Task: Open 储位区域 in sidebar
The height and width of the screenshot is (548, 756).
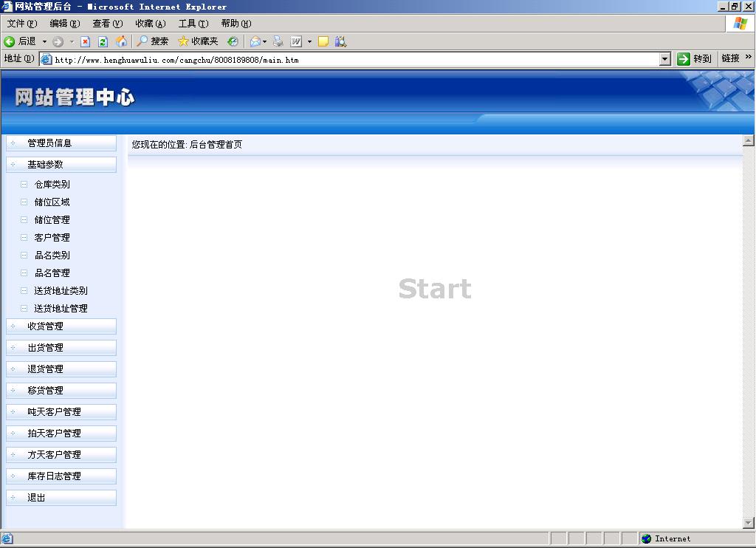Action: (x=52, y=202)
